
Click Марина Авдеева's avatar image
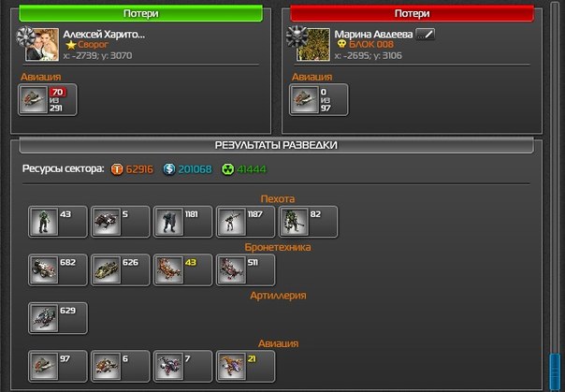tap(313, 45)
